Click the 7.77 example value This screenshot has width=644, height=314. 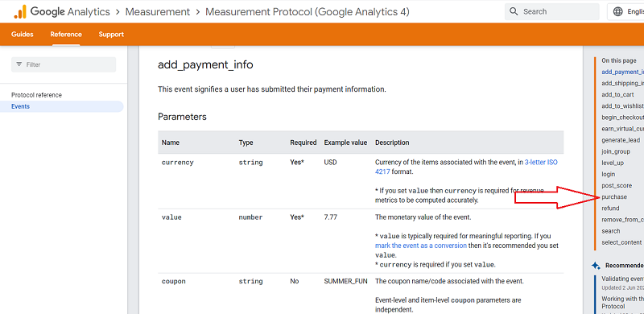(x=330, y=217)
